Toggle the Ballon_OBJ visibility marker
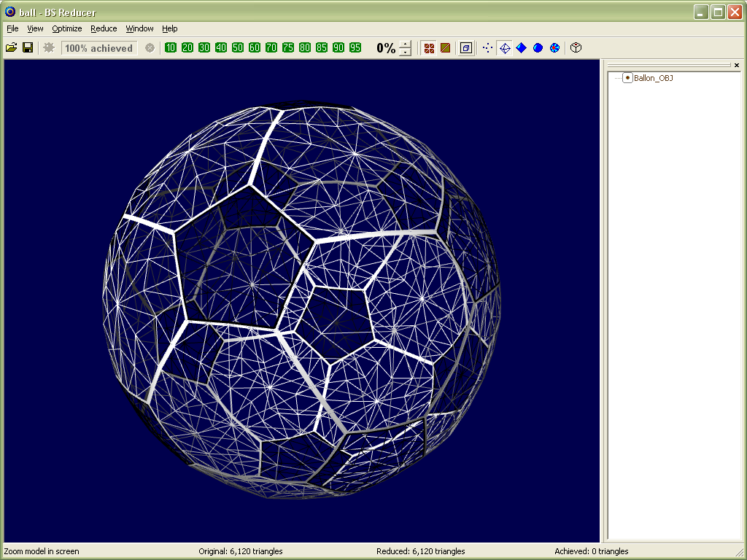This screenshot has width=747, height=560. pos(627,78)
